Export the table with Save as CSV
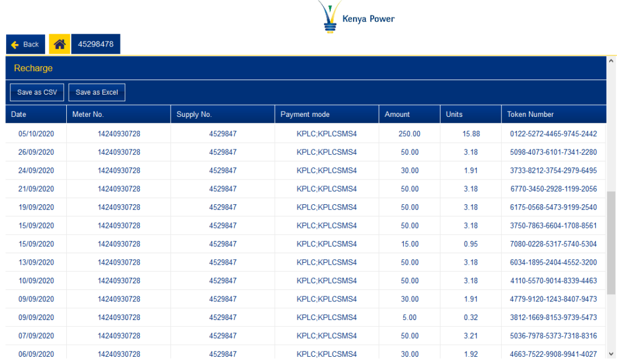This screenshot has width=617, height=364. coord(37,92)
